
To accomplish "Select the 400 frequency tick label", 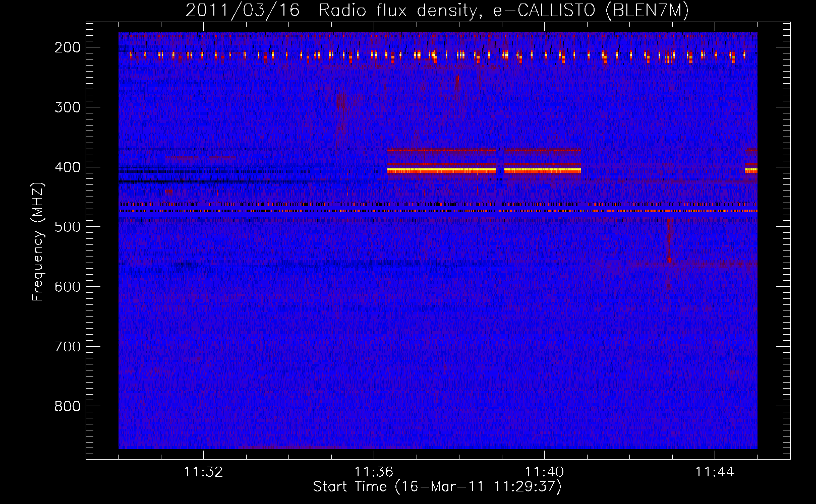I will tap(68, 167).
